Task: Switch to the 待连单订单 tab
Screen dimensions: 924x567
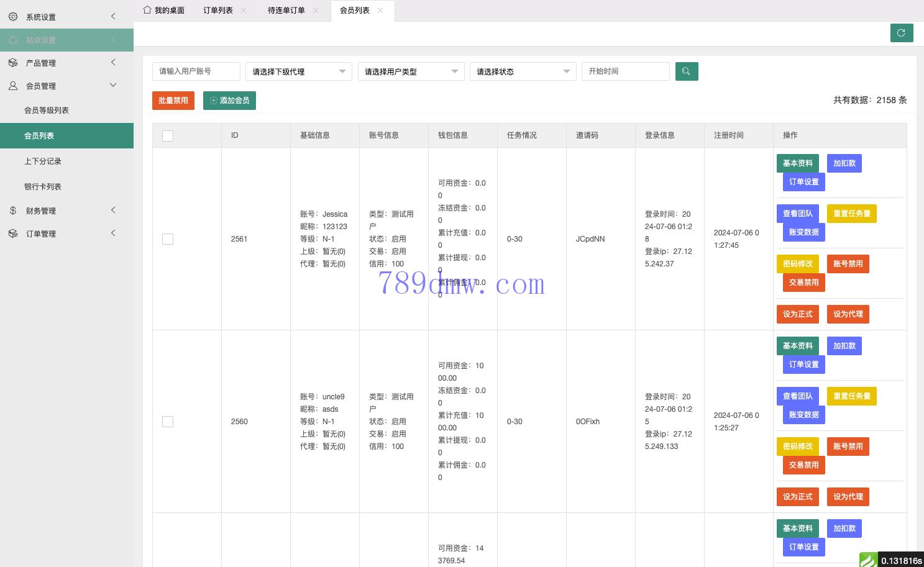Action: (286, 11)
